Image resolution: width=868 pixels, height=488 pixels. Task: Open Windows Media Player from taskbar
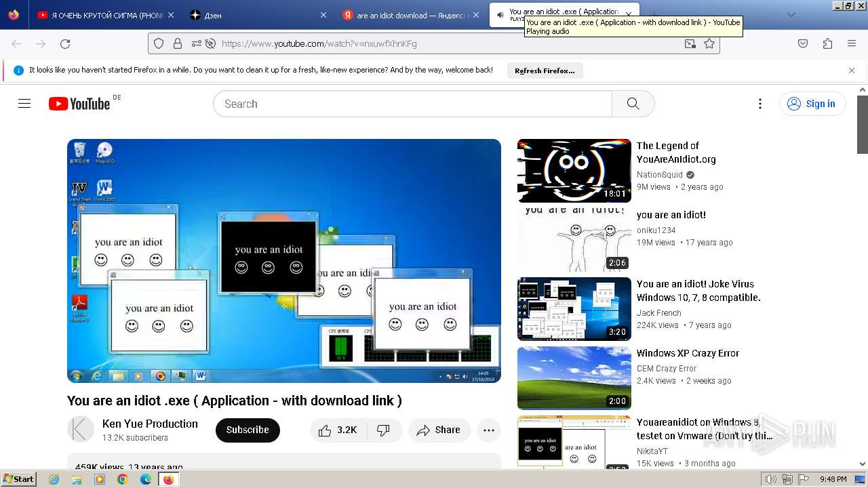click(x=100, y=479)
